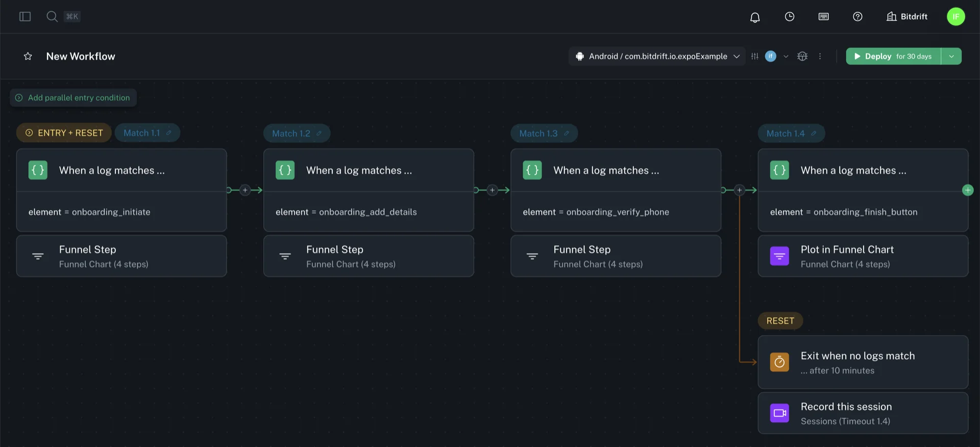Screen dimensions: 980x447
Task: Click the Deploy for 30 days button
Action: pos(893,56)
